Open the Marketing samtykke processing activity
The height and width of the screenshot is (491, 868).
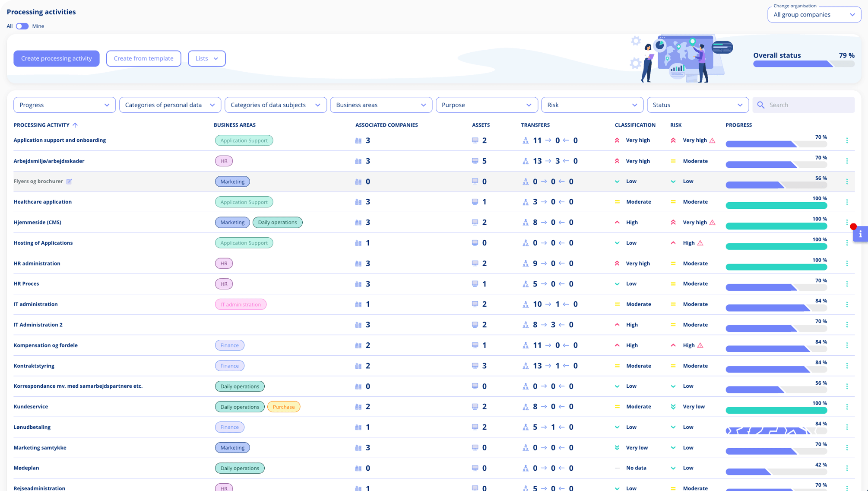coord(40,448)
